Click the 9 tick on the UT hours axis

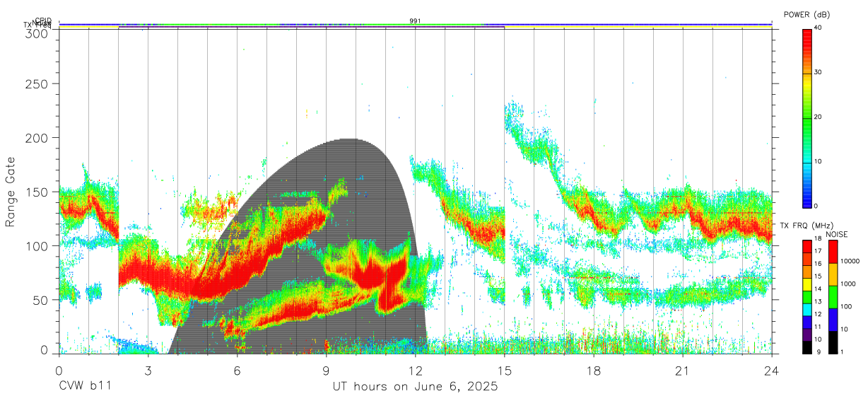(x=327, y=371)
